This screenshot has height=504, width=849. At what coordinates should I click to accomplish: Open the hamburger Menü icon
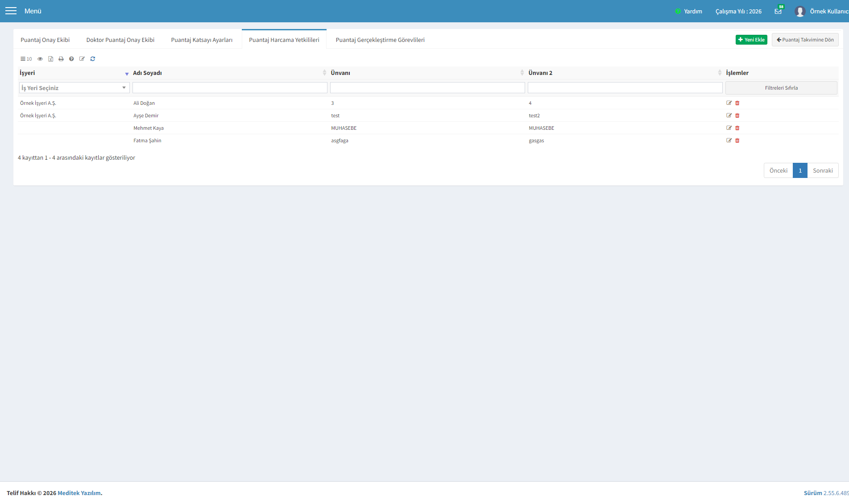(x=11, y=11)
